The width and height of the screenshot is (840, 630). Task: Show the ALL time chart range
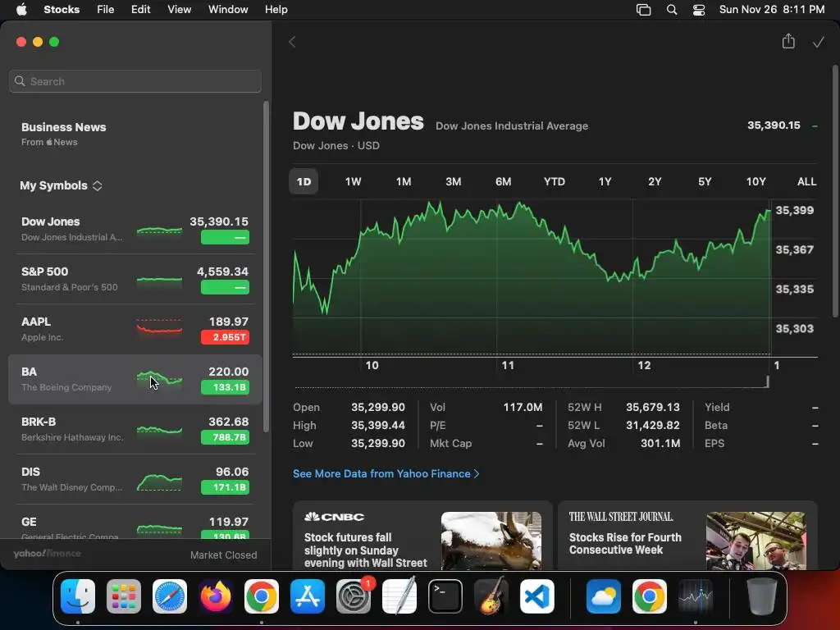click(807, 181)
